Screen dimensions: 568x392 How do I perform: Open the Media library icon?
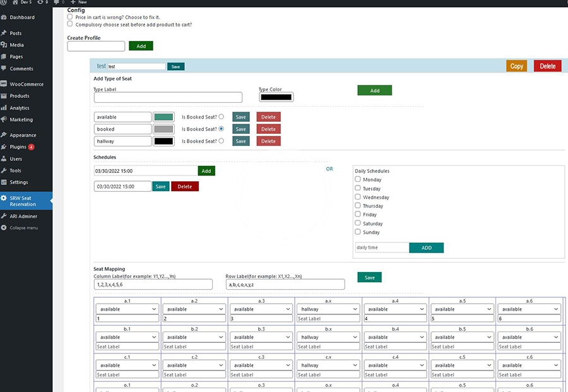coord(4,45)
